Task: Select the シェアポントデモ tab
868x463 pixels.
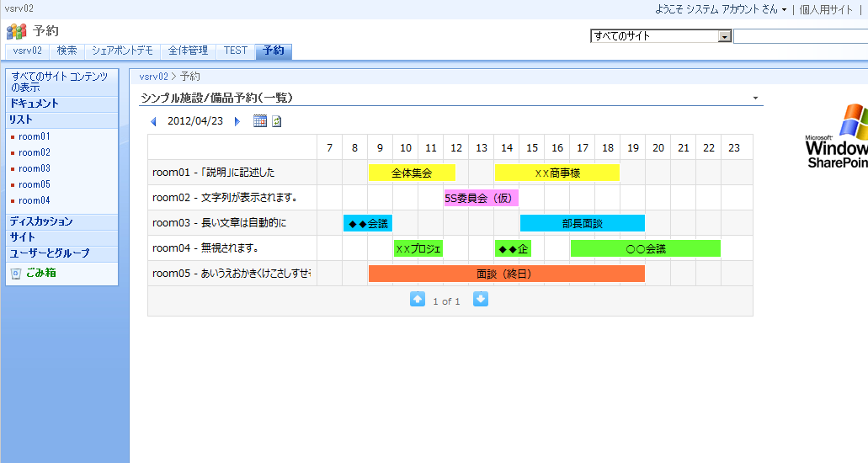Action: pos(122,51)
